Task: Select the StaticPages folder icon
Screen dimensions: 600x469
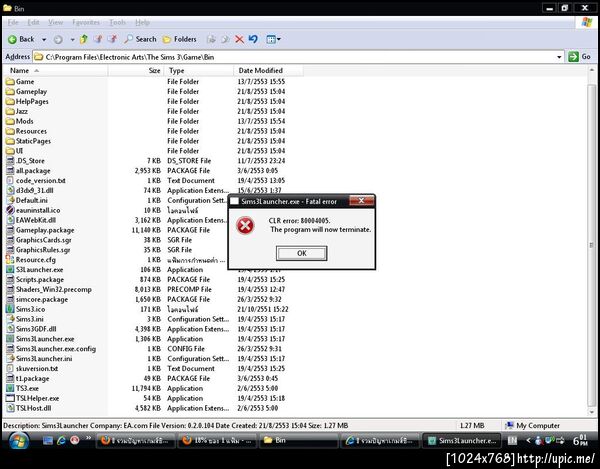Action: 10,141
